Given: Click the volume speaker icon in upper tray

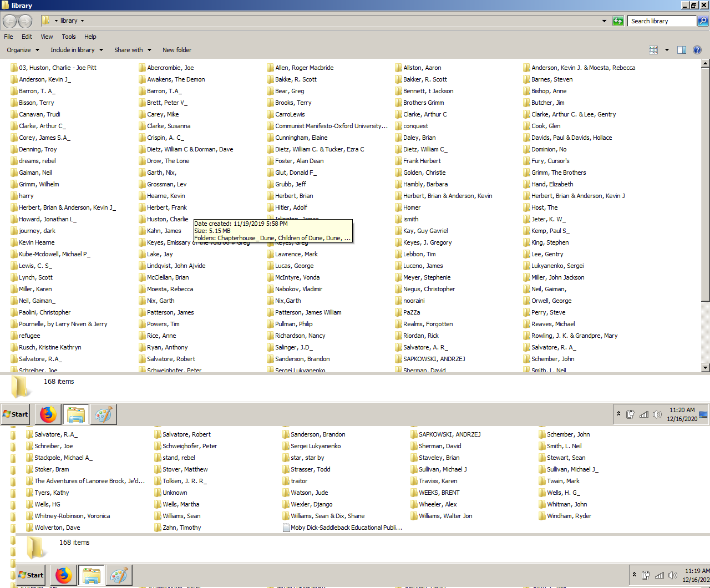Looking at the screenshot, I should click(657, 414).
